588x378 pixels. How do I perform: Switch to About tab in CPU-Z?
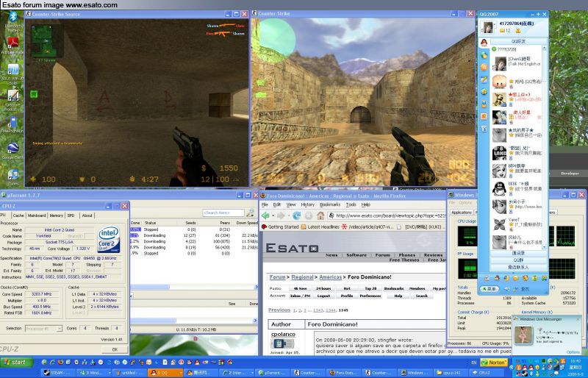click(x=87, y=215)
